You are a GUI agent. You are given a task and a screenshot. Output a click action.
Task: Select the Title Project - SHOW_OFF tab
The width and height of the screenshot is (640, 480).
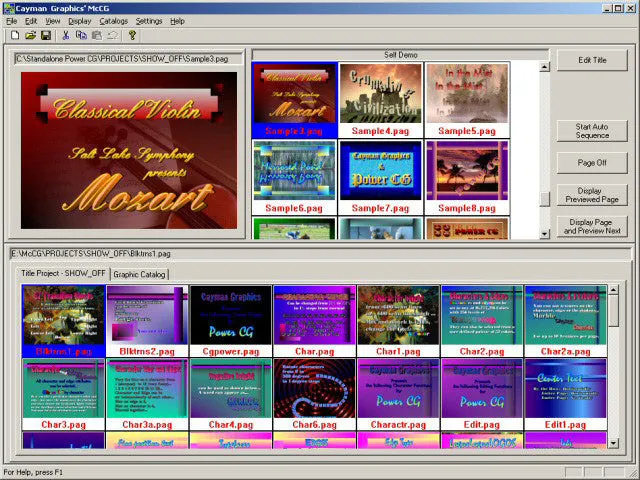(x=63, y=273)
